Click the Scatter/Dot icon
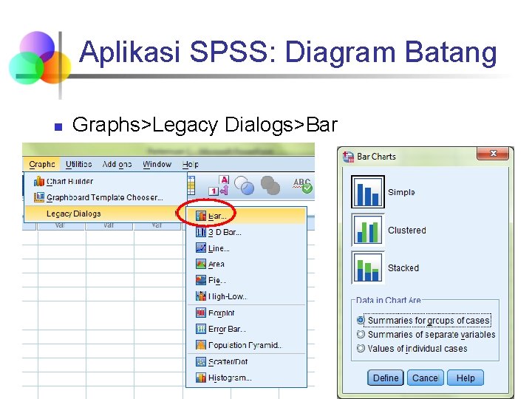The width and height of the screenshot is (532, 399). tap(201, 361)
